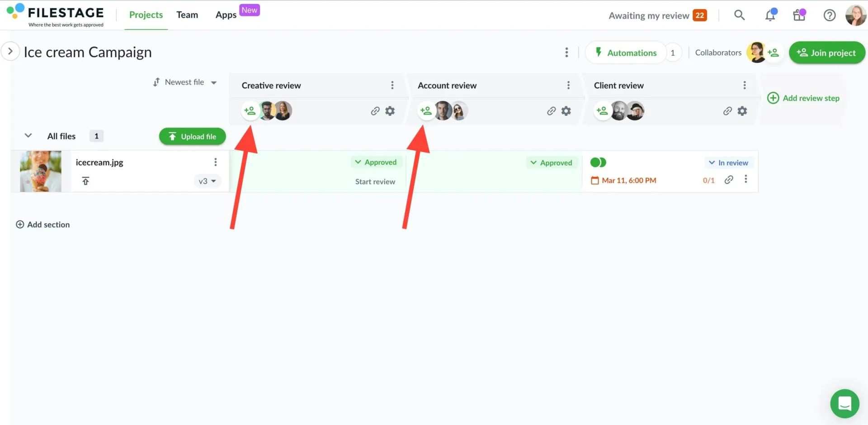
Task: Collapse the All files section
Action: 28,136
